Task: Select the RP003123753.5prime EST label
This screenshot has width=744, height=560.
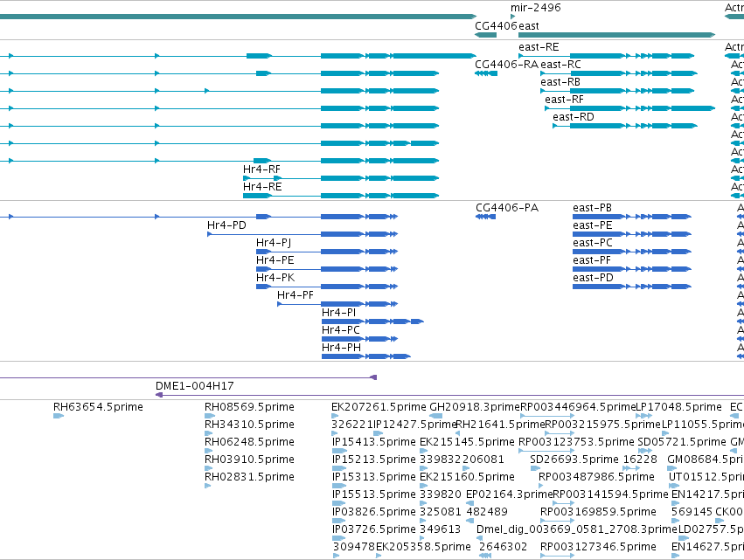Action: coord(576,442)
